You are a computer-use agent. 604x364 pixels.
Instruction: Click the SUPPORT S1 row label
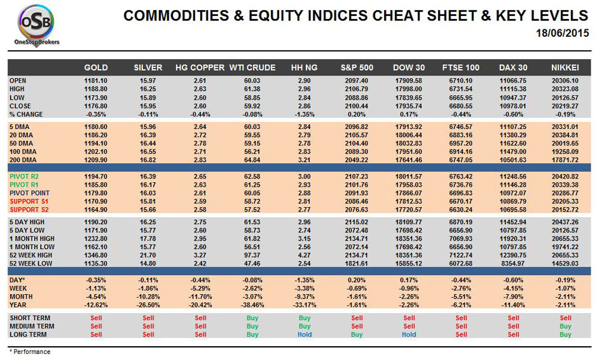tap(29, 201)
